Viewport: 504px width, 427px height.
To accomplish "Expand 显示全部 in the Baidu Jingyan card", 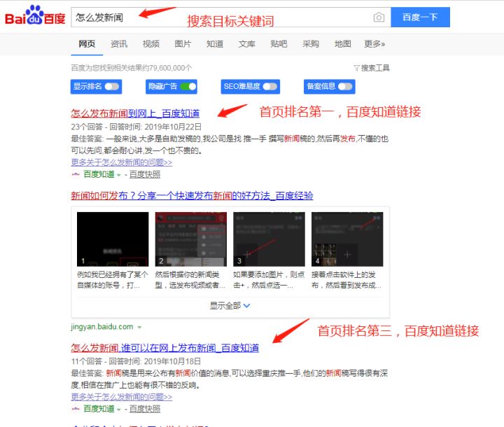I will (x=230, y=306).
